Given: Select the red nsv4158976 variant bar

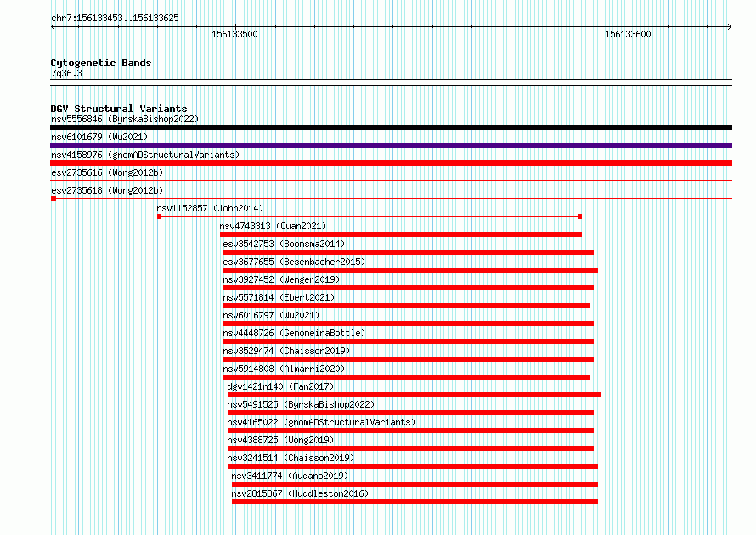Looking at the screenshot, I should point(391,163).
